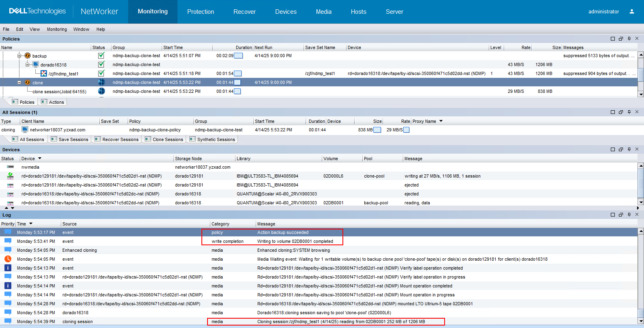The height and width of the screenshot is (328, 644).
Task: Click the /zjf/ndmp_test1 save set icon
Action: pos(44,73)
